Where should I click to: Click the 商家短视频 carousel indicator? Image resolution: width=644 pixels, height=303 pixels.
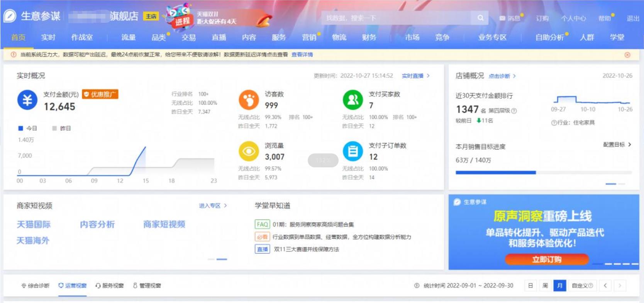[x=217, y=259]
